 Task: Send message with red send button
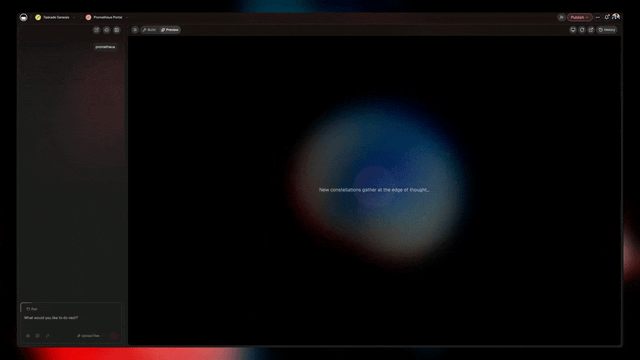[x=114, y=336]
